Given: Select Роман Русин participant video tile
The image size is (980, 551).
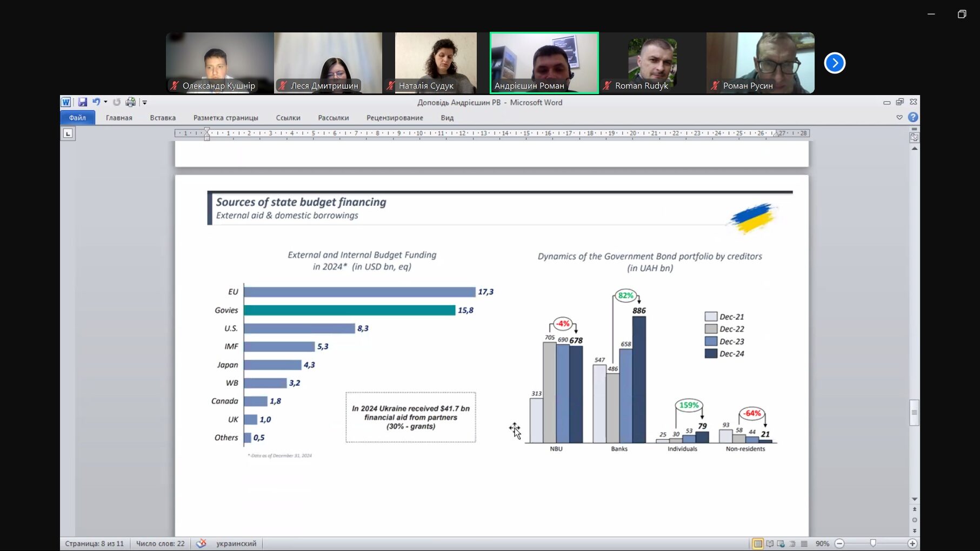Looking at the screenshot, I should tap(760, 63).
